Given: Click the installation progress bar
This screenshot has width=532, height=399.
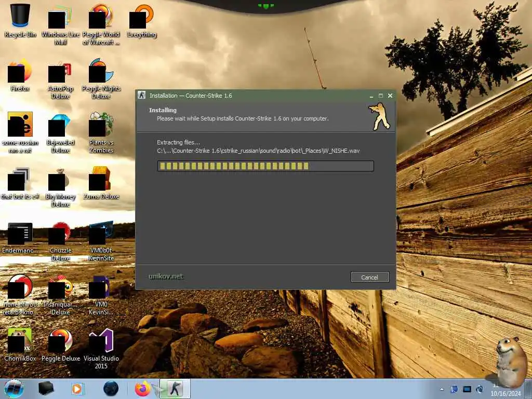Looking at the screenshot, I should 265,166.
